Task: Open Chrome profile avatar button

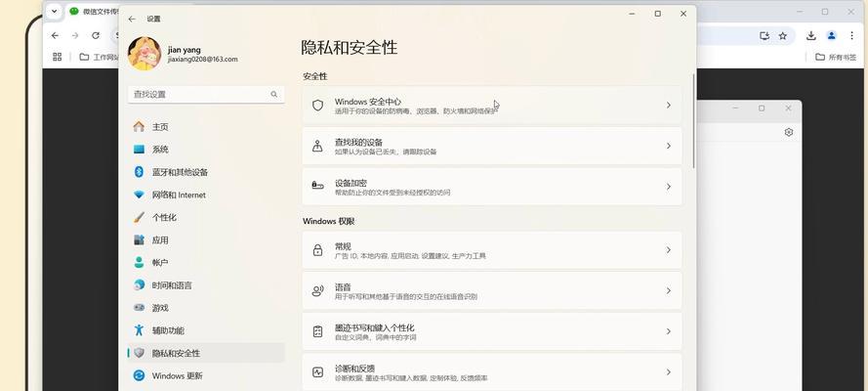Action: (832, 35)
